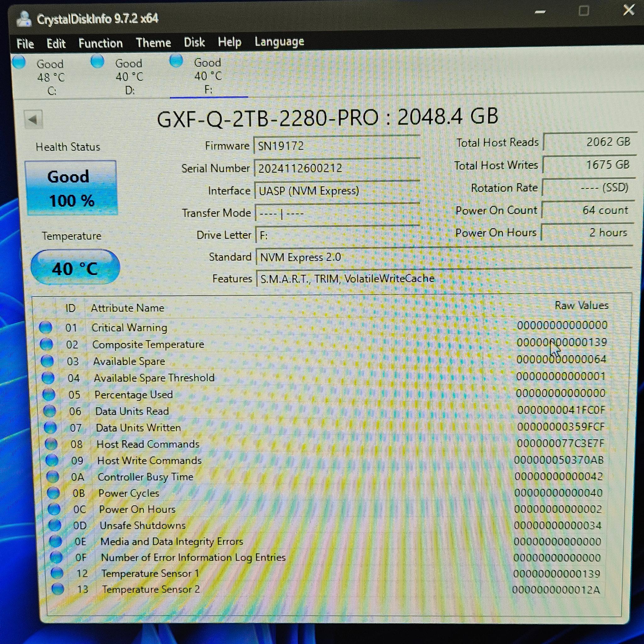Click the Power On Hours value 2 hours
The width and height of the screenshot is (644, 644).
[x=588, y=232]
